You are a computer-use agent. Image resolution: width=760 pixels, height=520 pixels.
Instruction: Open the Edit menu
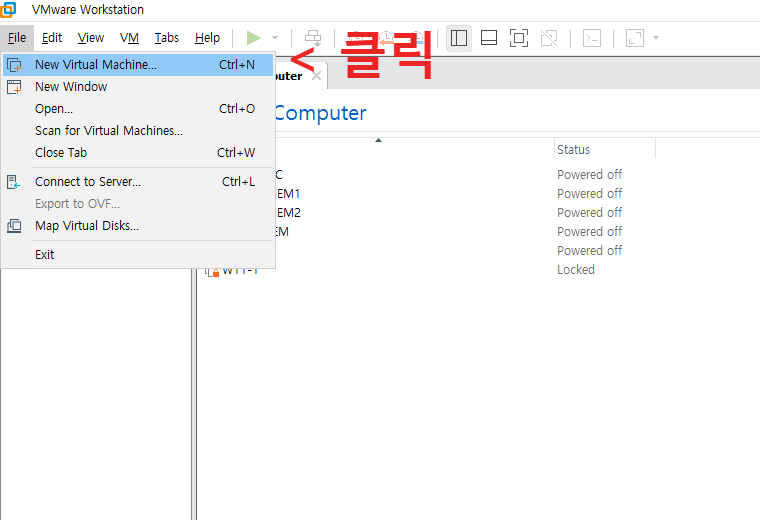click(52, 38)
